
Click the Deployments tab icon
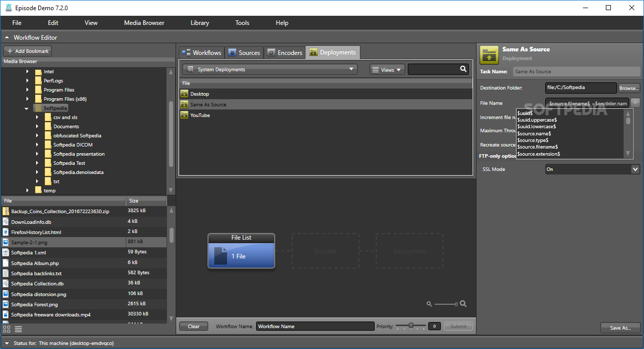point(314,52)
